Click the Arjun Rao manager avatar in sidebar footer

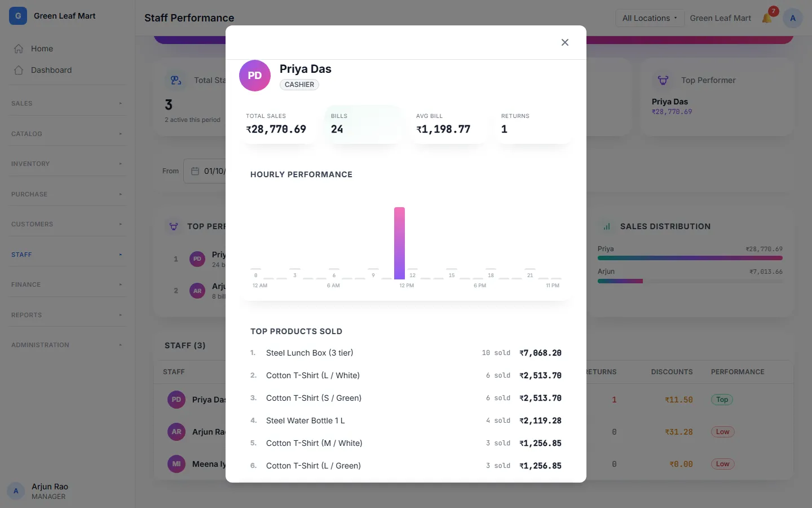pyautogui.click(x=16, y=491)
